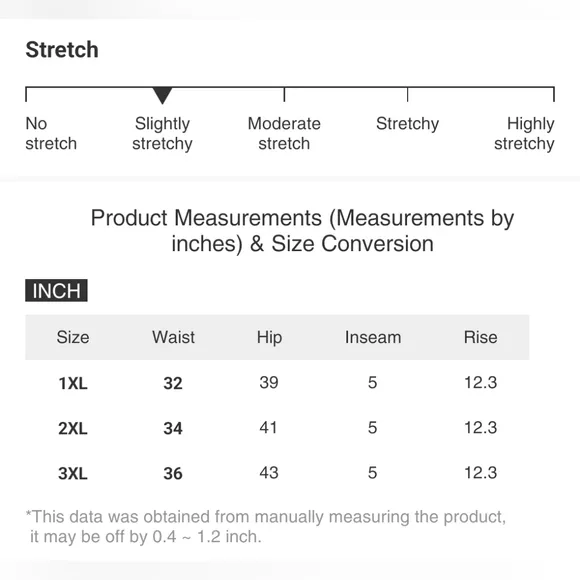The image size is (580, 580).
Task: Click the stretch indicator triangle marker
Action: (x=162, y=96)
